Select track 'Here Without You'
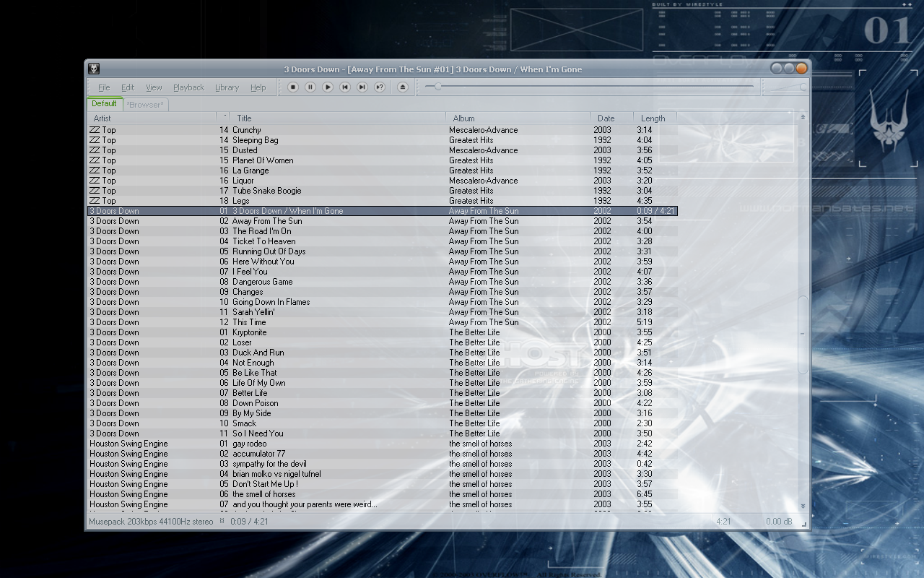 click(382, 262)
